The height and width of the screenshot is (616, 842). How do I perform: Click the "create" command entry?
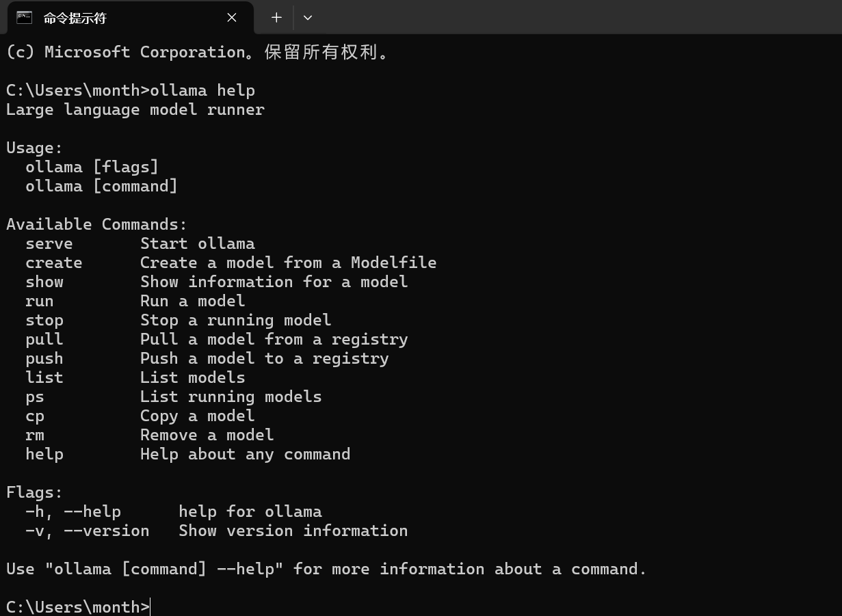tap(54, 263)
